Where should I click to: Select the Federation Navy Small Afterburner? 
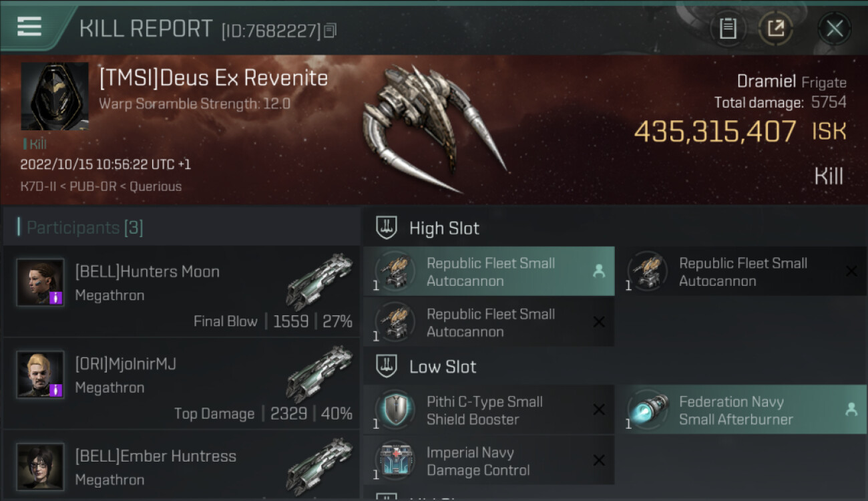tap(741, 409)
